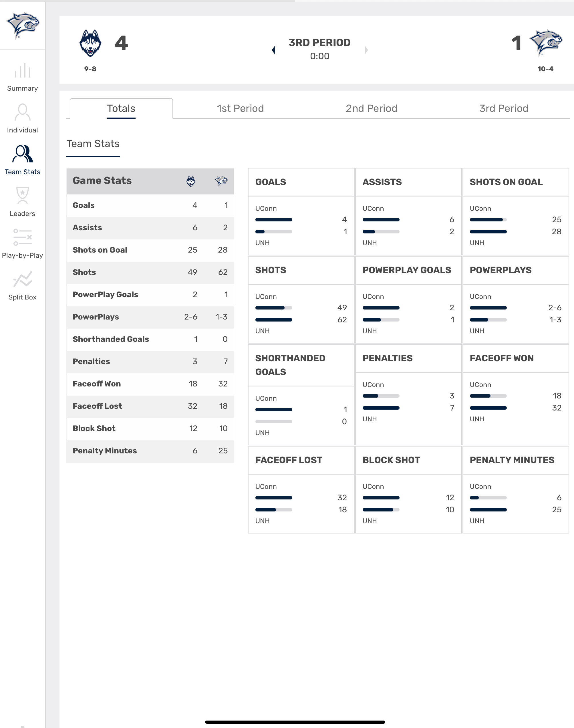Click the SHOTS ON GOAL card heading
This screenshot has height=728, width=574.
coord(506,182)
